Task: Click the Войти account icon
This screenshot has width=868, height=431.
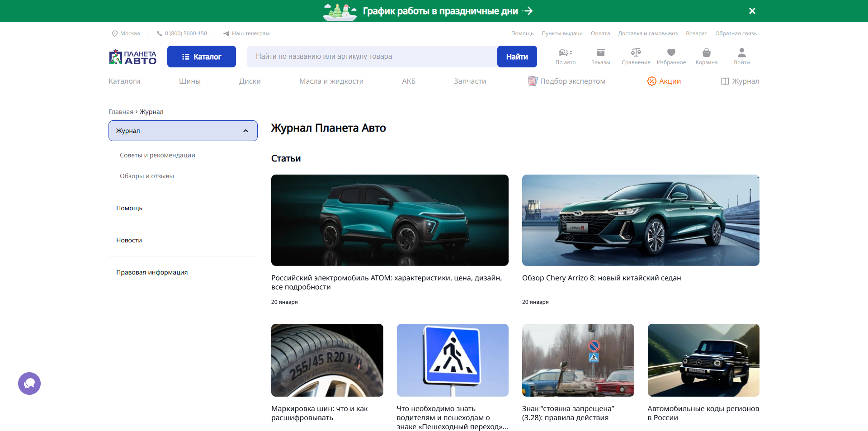Action: pyautogui.click(x=741, y=56)
